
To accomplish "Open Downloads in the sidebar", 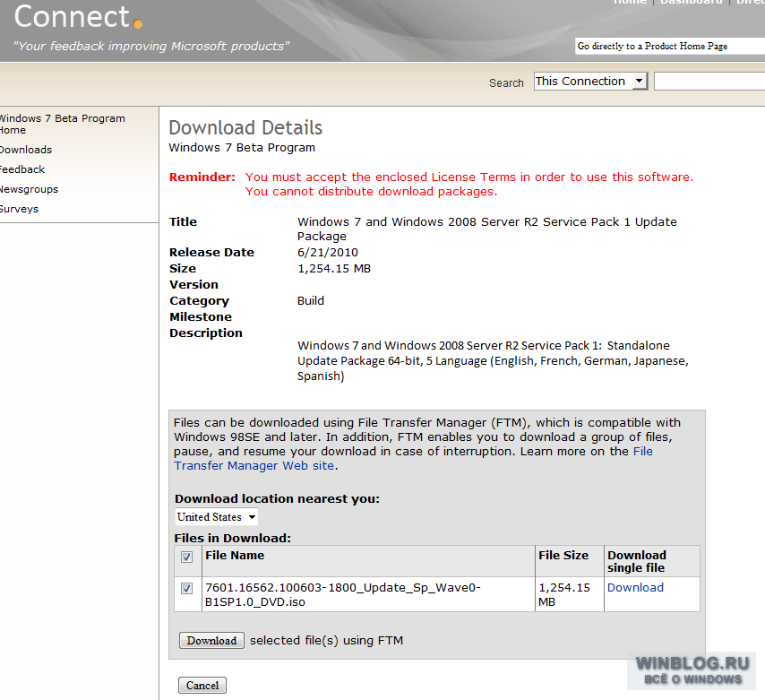I will (26, 150).
